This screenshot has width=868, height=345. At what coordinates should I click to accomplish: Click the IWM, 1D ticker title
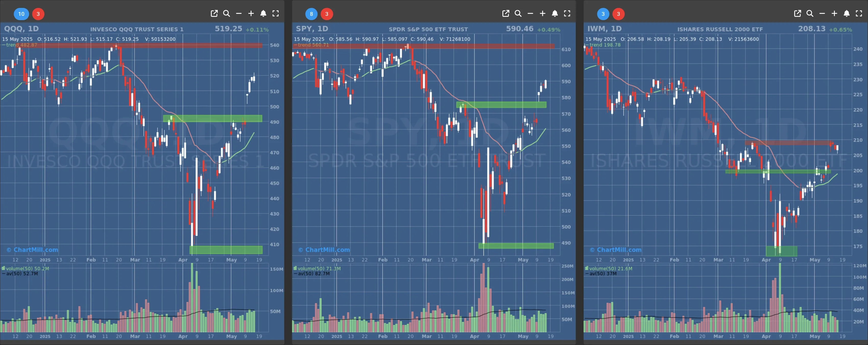604,29
